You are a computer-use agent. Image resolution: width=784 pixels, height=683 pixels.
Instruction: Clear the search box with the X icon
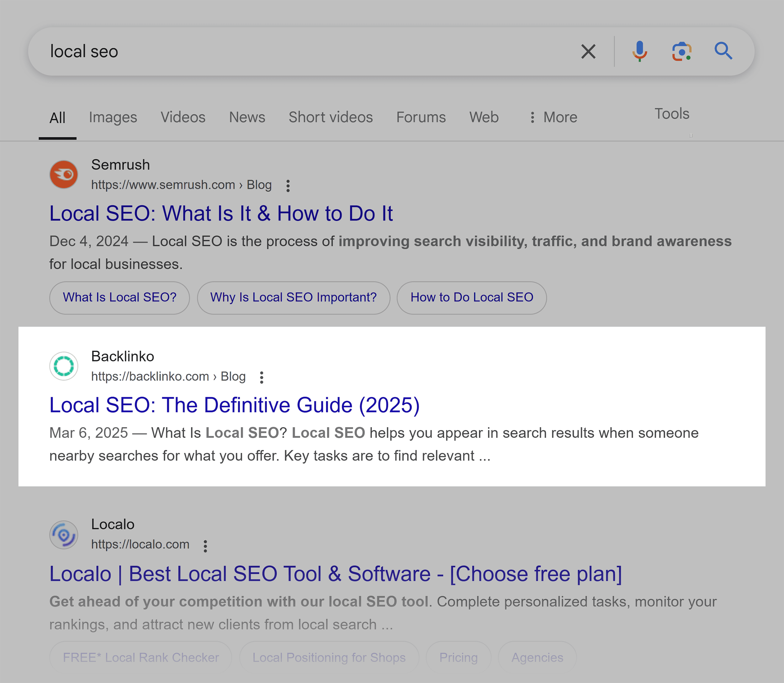click(x=588, y=51)
